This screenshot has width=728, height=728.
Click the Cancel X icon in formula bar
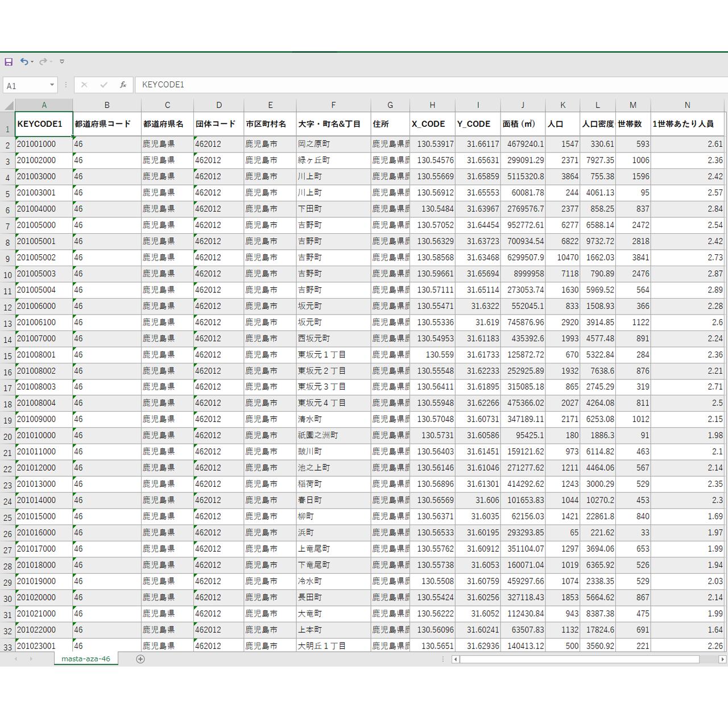click(84, 85)
